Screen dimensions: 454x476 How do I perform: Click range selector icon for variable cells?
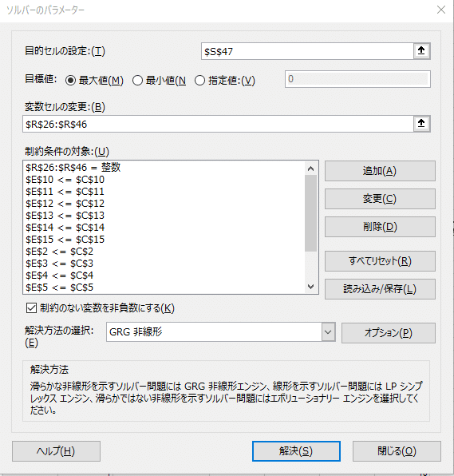tap(421, 124)
